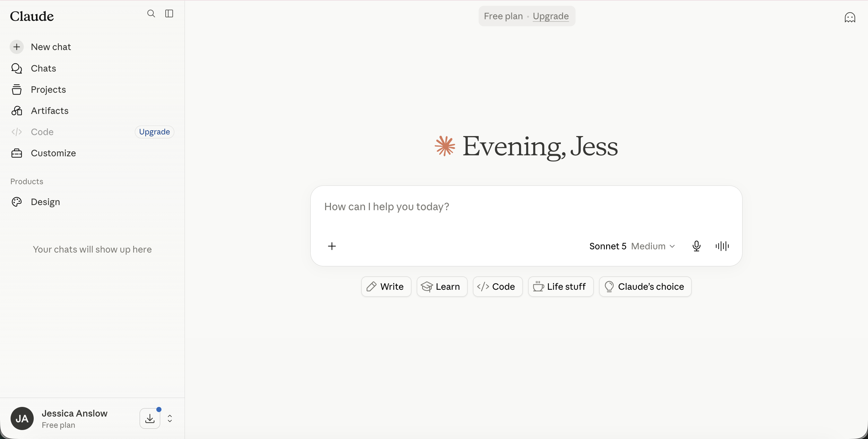Click the Write suggestion chip
The width and height of the screenshot is (868, 439).
click(x=386, y=287)
